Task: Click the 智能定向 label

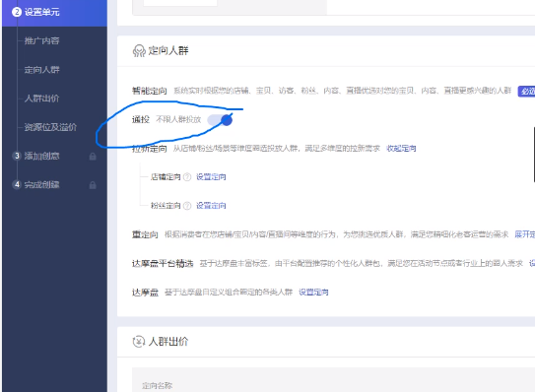Action: [x=150, y=91]
